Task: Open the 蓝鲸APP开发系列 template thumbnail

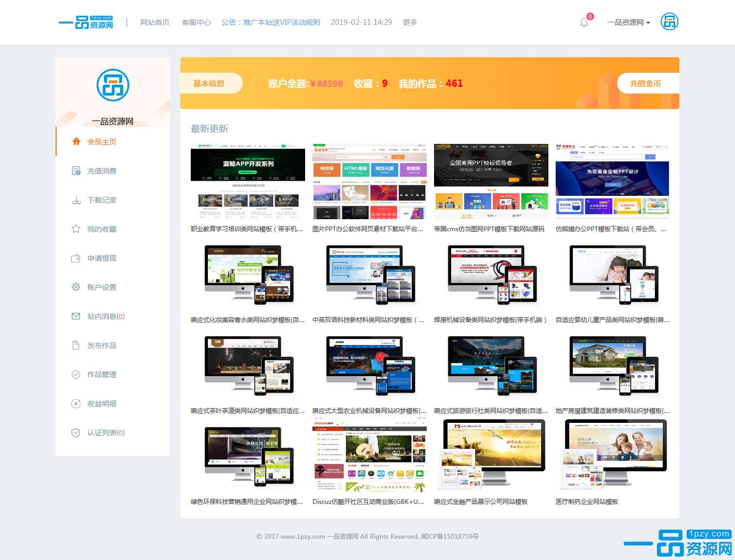Action: tap(248, 182)
